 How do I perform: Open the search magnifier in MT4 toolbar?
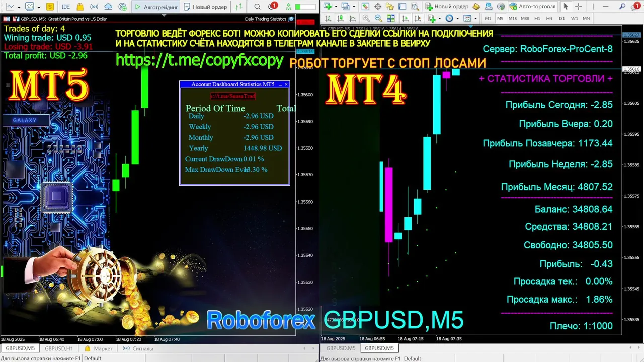point(622,7)
